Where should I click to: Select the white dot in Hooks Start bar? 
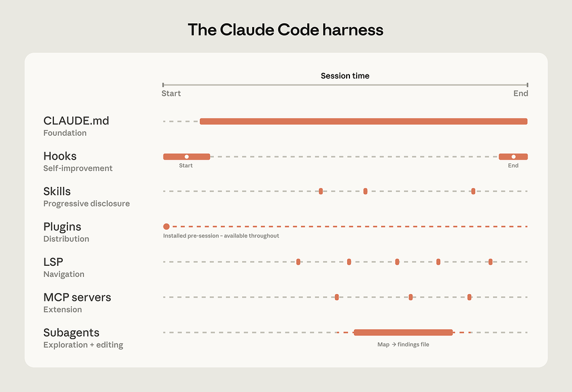tap(186, 157)
